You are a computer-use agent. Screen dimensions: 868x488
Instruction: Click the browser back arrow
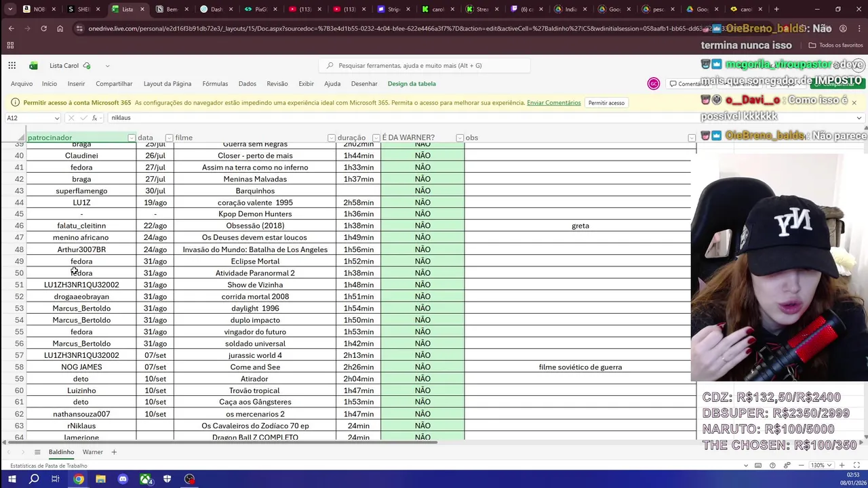click(x=12, y=28)
